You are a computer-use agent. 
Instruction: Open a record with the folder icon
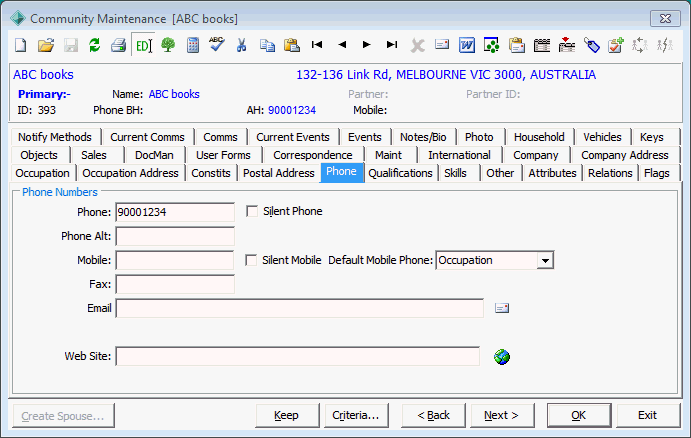click(45, 45)
